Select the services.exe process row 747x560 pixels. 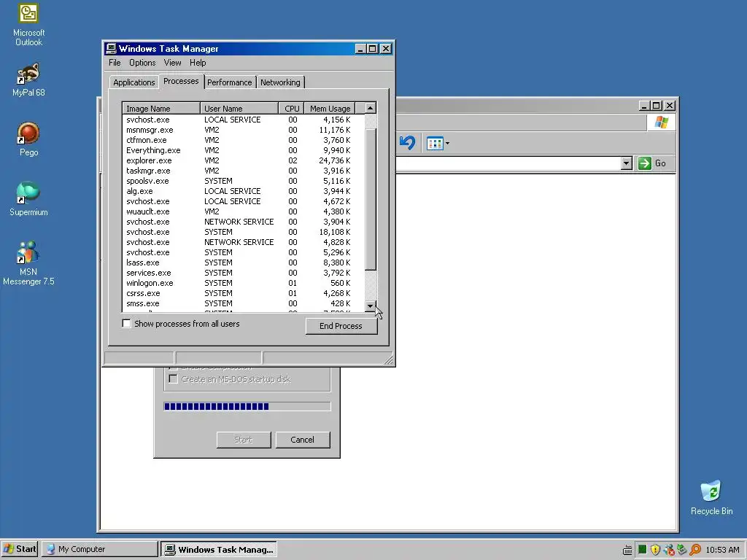(x=243, y=273)
